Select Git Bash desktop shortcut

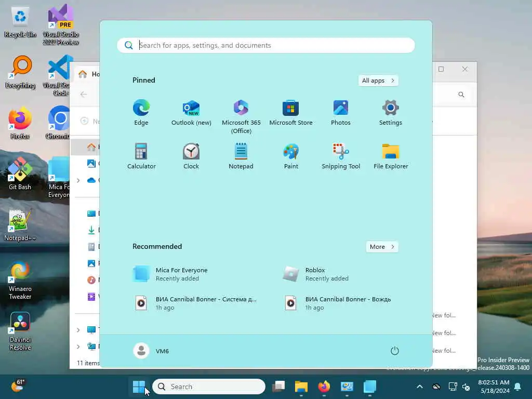point(20,174)
